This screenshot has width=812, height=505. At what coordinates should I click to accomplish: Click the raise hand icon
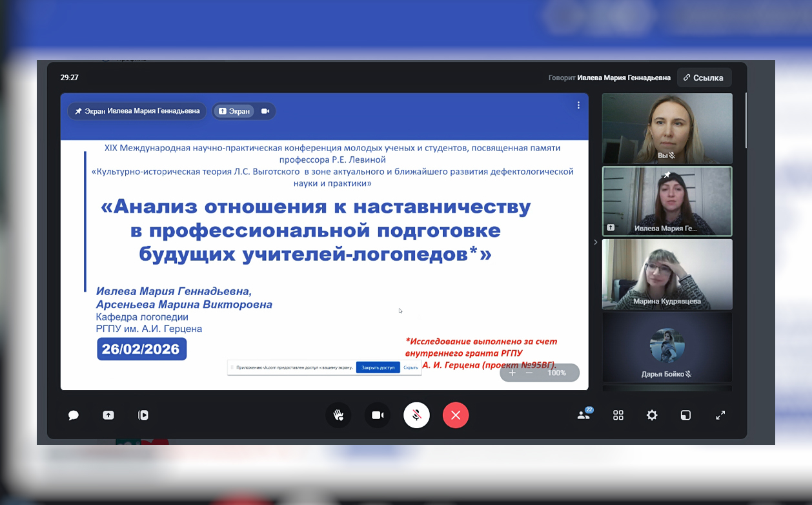click(x=339, y=415)
